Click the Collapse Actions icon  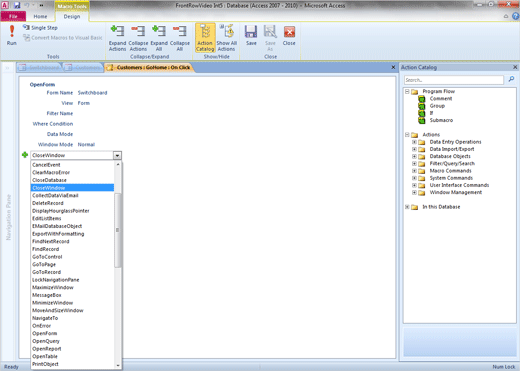[x=138, y=38]
